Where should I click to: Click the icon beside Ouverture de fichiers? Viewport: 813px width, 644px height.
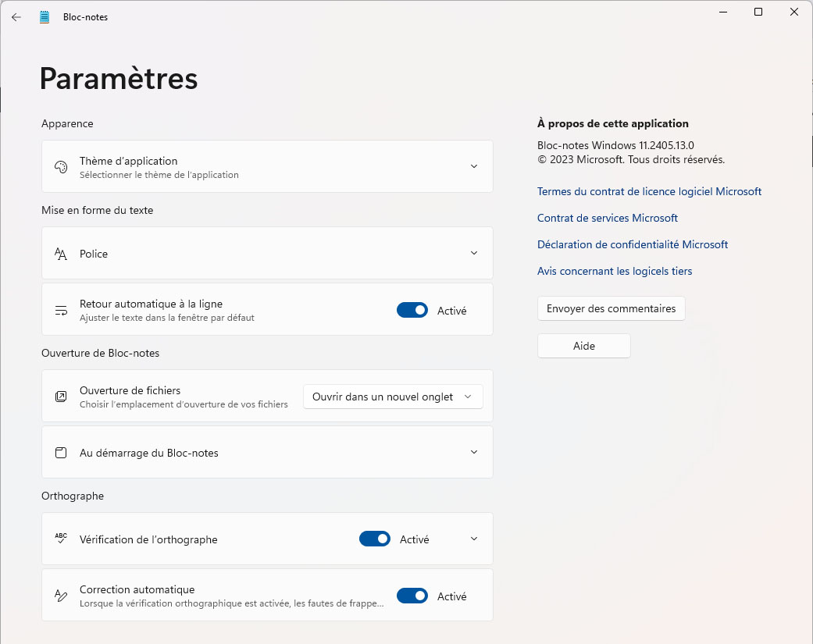point(61,397)
